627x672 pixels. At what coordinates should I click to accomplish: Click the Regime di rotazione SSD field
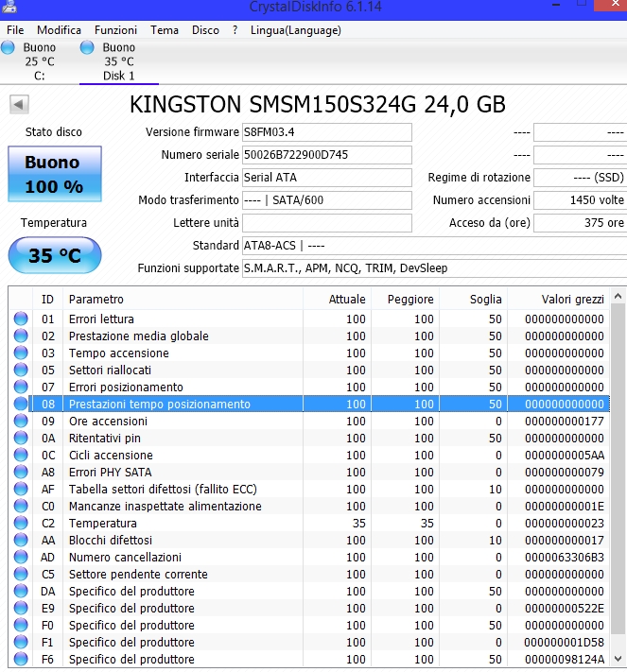(x=581, y=178)
